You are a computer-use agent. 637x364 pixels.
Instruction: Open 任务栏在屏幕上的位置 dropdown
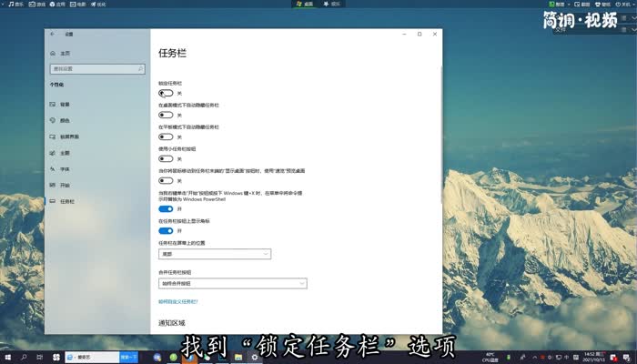(208, 254)
